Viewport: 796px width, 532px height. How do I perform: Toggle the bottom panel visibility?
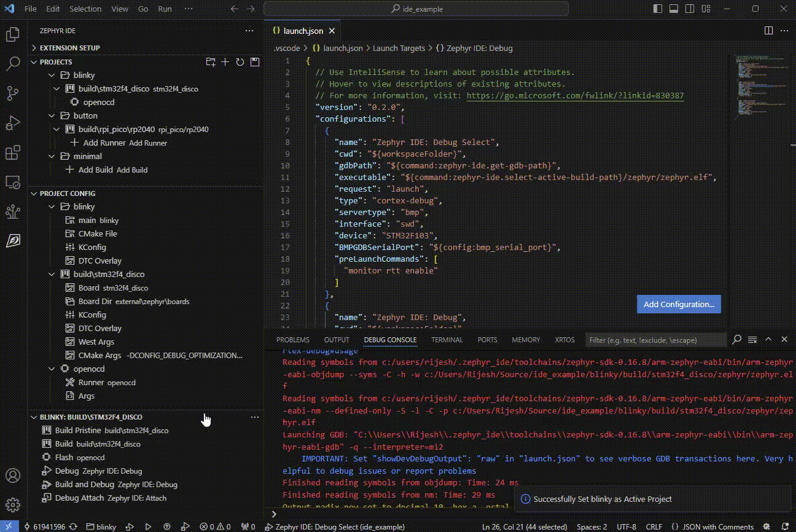[673, 9]
